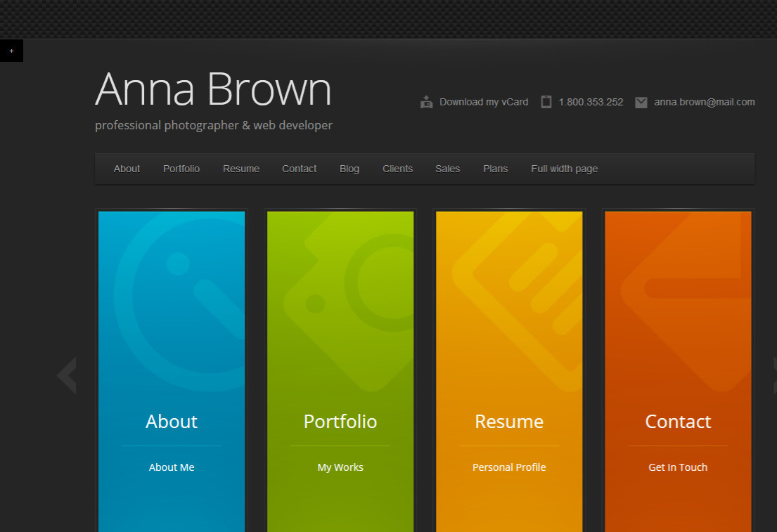Navigate to the Clients page
Viewport: 777px width, 532px height.
[397, 169]
